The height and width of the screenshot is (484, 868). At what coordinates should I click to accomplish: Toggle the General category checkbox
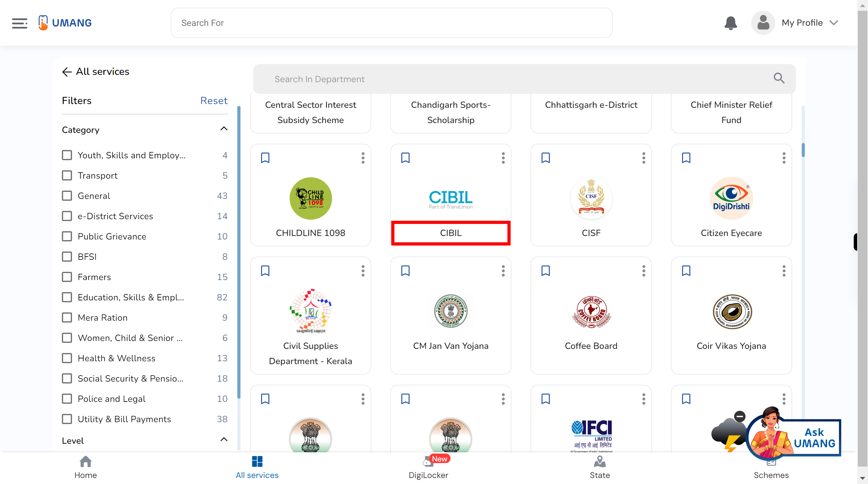click(x=67, y=195)
